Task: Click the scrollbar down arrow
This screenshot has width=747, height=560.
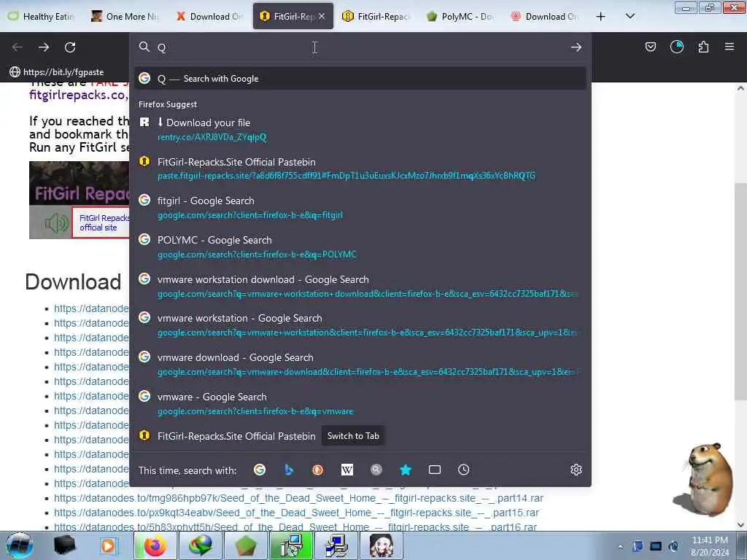Action: point(740,525)
